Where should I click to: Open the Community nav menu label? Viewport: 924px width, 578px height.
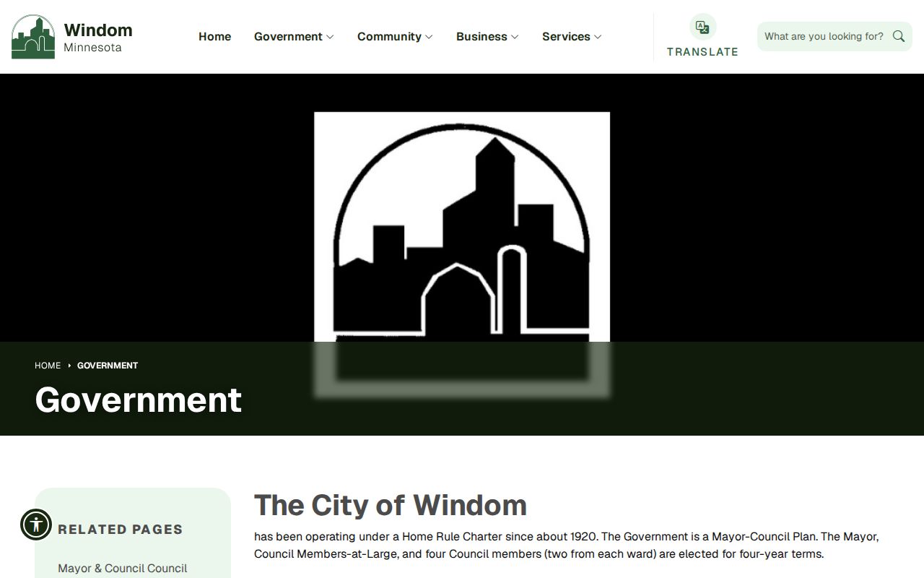[x=389, y=37]
